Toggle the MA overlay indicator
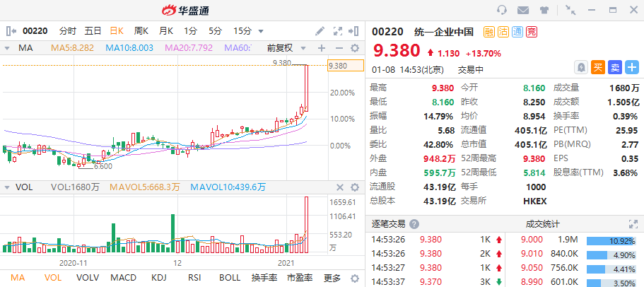Image resolution: width=644 pixels, height=287 pixels. [18, 278]
